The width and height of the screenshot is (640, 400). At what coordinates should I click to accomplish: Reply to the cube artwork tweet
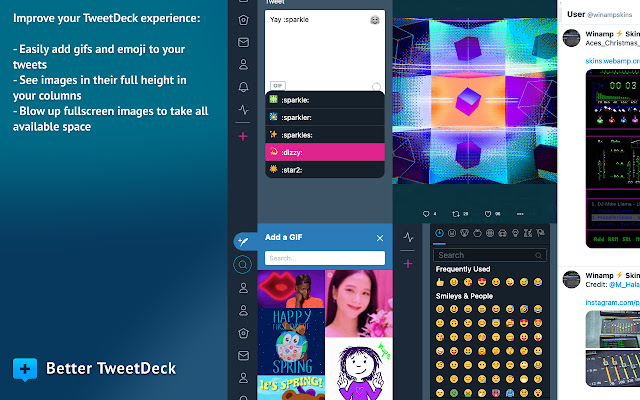(426, 214)
